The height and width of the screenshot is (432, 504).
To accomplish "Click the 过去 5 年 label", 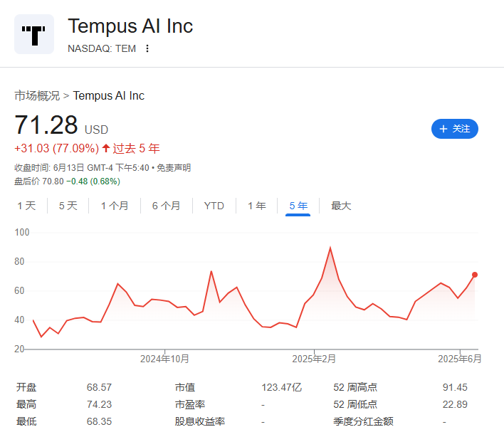I will 136,149.
